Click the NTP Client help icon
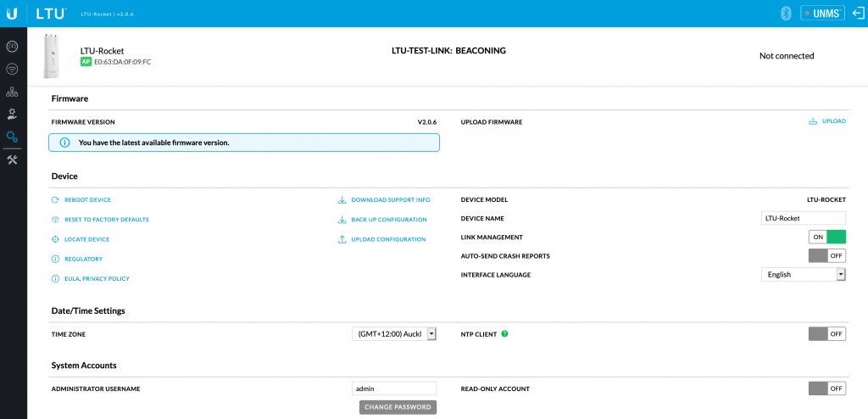868x419 pixels. [x=504, y=334]
